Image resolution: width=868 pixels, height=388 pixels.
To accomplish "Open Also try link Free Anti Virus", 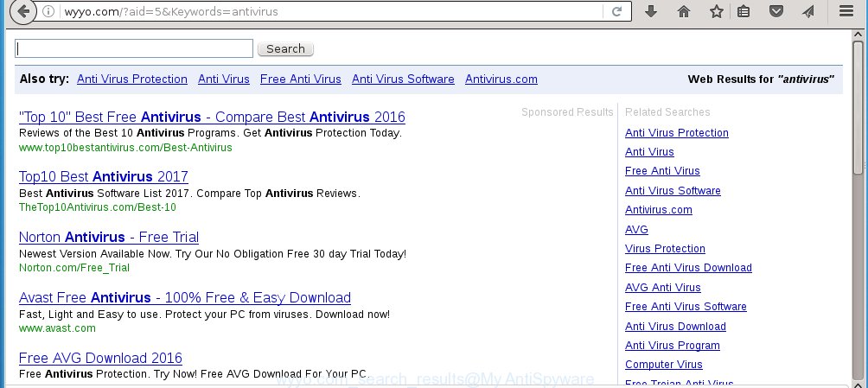I will coord(301,80).
